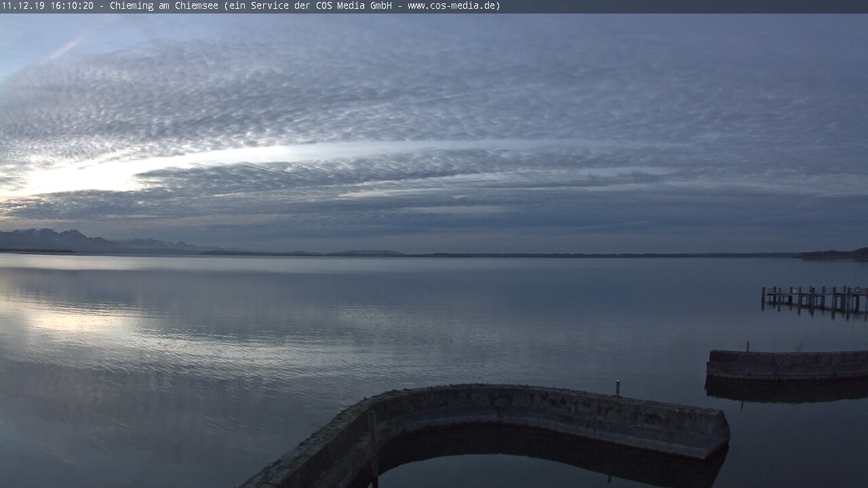Click the small post atop the right breakwater

[747, 346]
